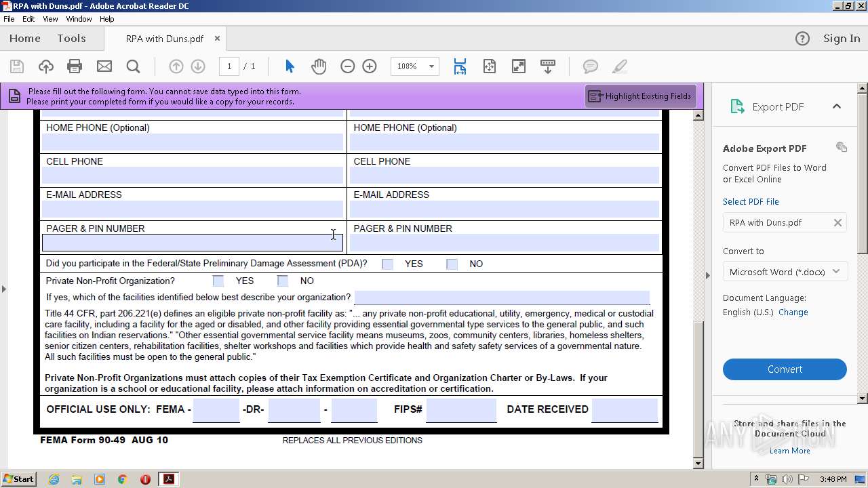868x488 pixels.
Task: Click the copy icon beside Adobe Export PDF
Action: point(842,147)
